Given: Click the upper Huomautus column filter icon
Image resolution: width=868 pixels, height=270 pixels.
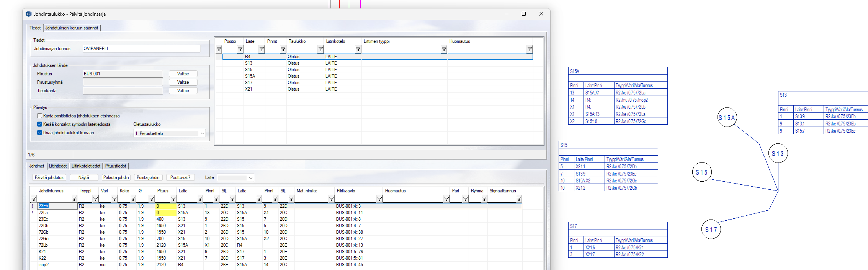Looking at the screenshot, I should (x=529, y=49).
